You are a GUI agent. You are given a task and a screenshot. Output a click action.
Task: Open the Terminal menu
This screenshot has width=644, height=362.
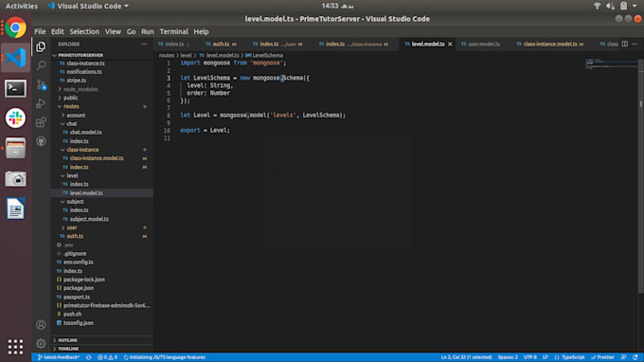[173, 31]
